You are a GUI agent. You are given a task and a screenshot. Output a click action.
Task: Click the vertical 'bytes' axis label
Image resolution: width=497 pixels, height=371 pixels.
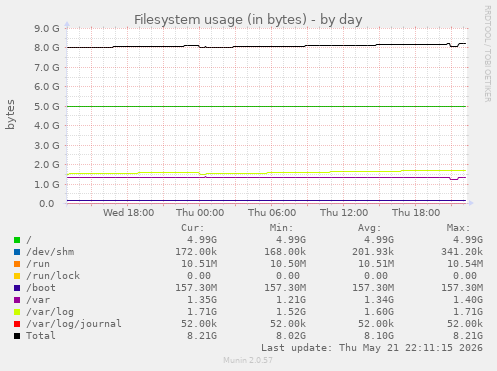click(x=10, y=114)
